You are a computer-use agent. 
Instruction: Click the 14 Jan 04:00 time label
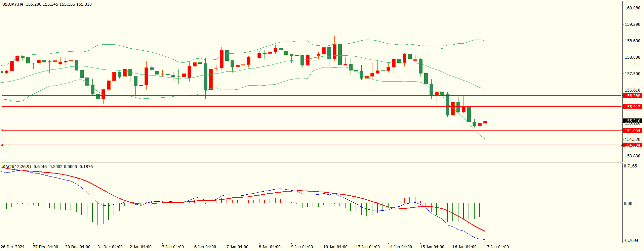[x=400, y=247]
